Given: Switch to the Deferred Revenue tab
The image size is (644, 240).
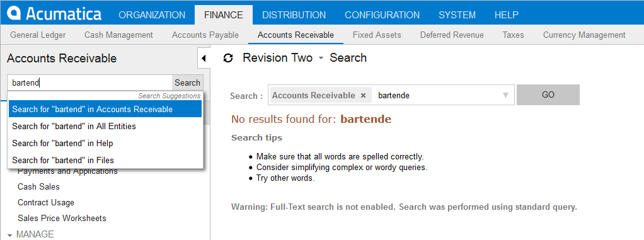Looking at the screenshot, I should (452, 35).
